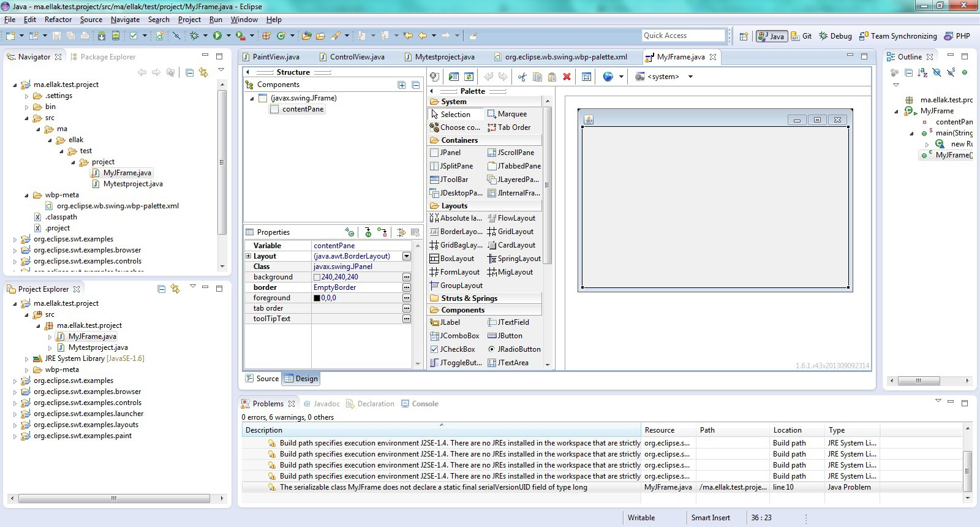Pick the JToolBar container

tap(449, 180)
